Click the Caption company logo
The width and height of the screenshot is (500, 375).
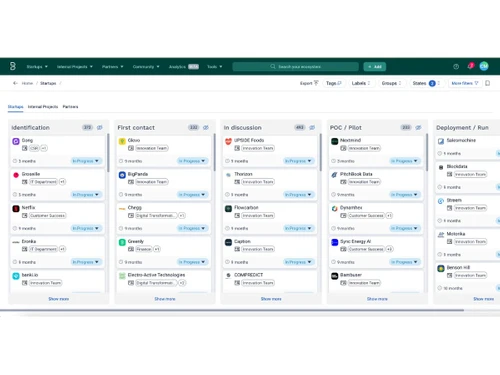(x=228, y=242)
